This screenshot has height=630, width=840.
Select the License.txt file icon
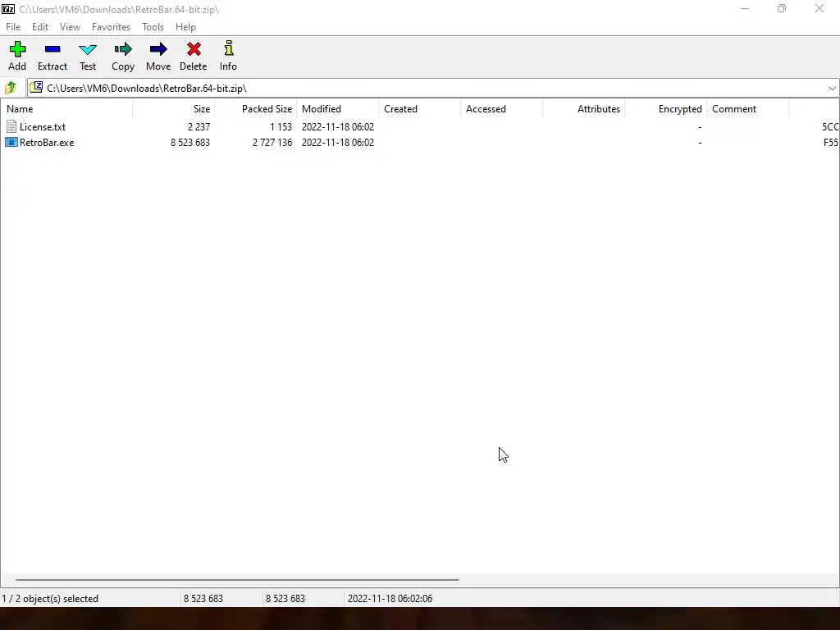(x=11, y=127)
